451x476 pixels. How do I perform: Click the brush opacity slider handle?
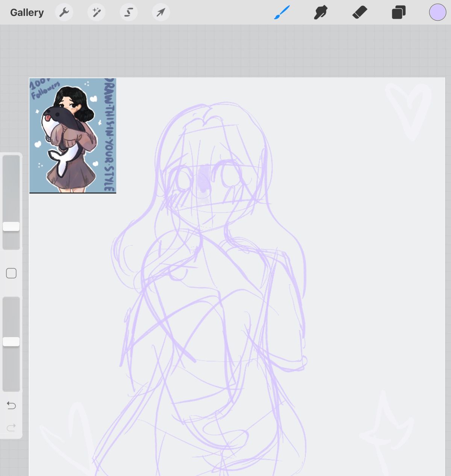point(11,342)
